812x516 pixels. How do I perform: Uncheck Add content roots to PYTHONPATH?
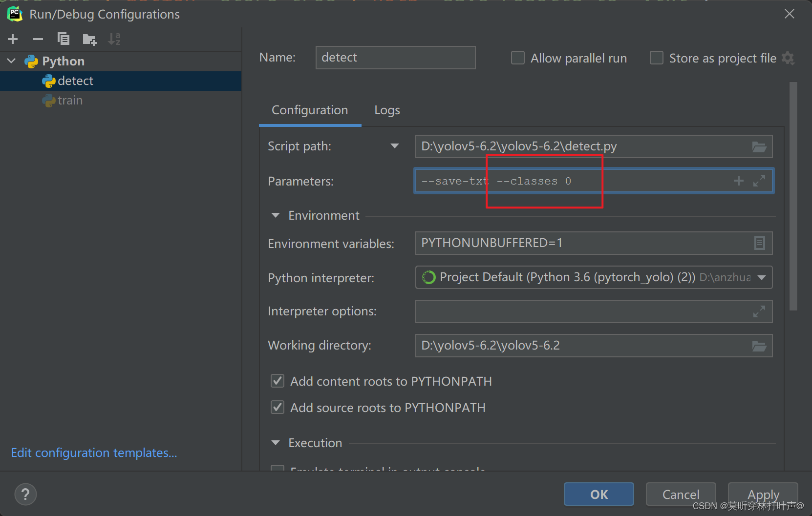tap(278, 381)
